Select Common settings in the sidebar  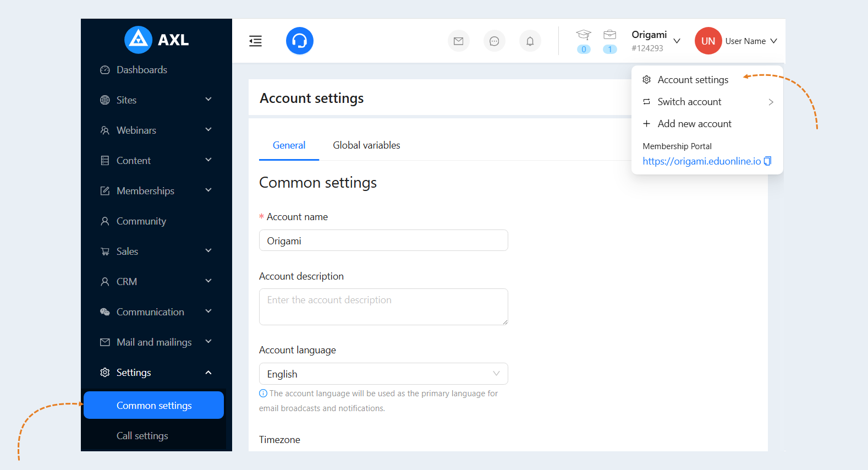pos(154,405)
